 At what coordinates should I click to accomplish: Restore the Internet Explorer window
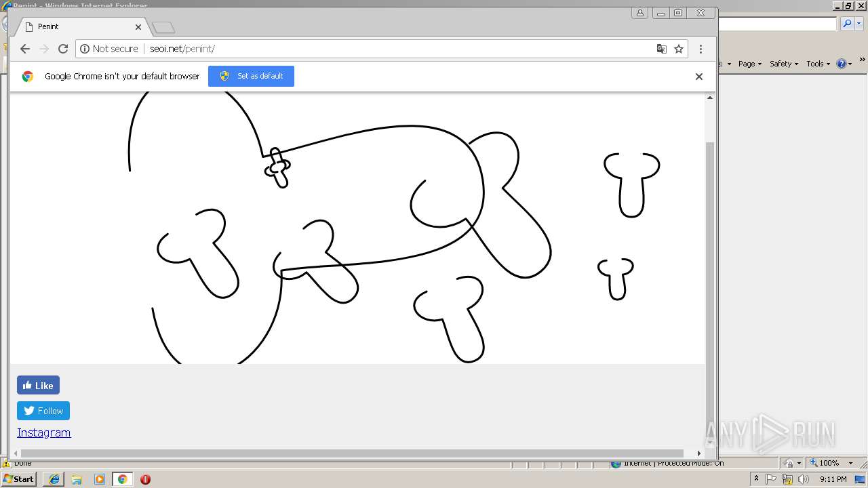point(848,6)
